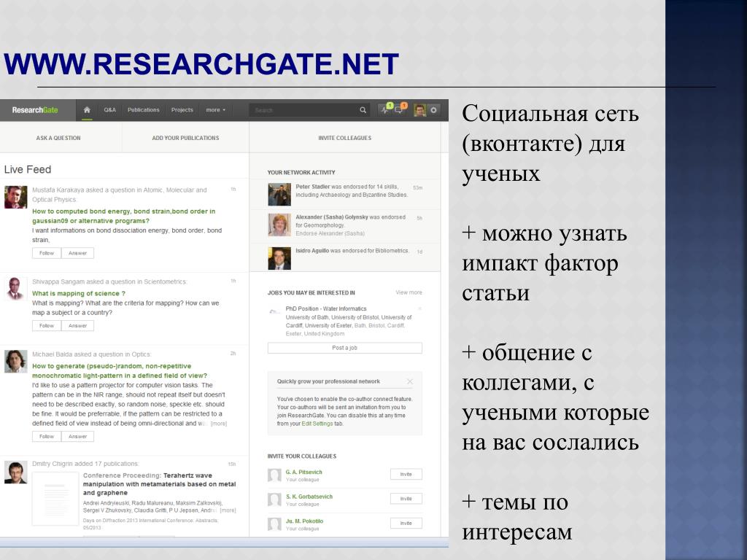Image resolution: width=747 pixels, height=560 pixels.
Task: Answer the light-pattern question
Action: point(77,436)
